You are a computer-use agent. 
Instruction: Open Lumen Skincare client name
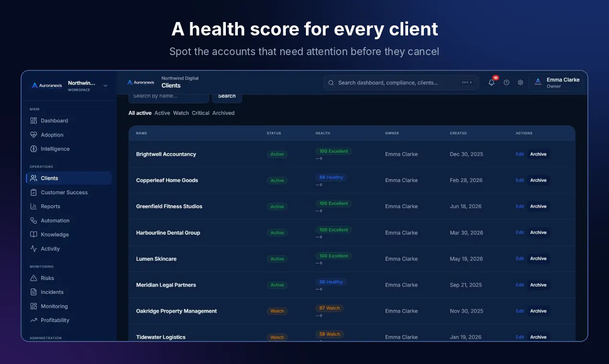pos(156,259)
